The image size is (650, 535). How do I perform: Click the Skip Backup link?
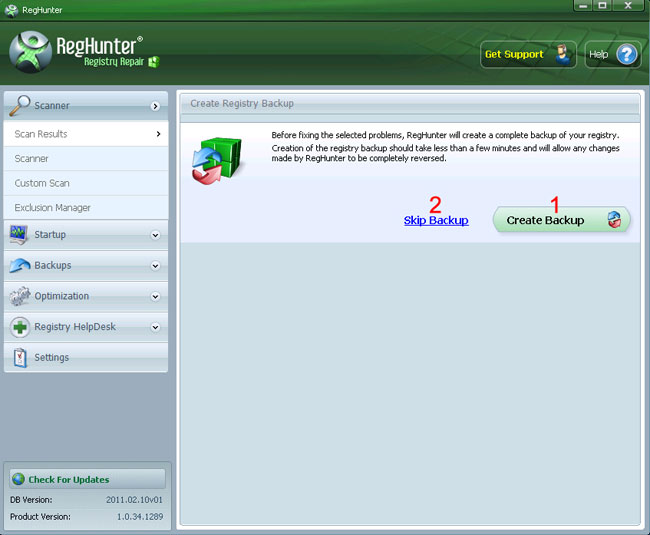435,220
